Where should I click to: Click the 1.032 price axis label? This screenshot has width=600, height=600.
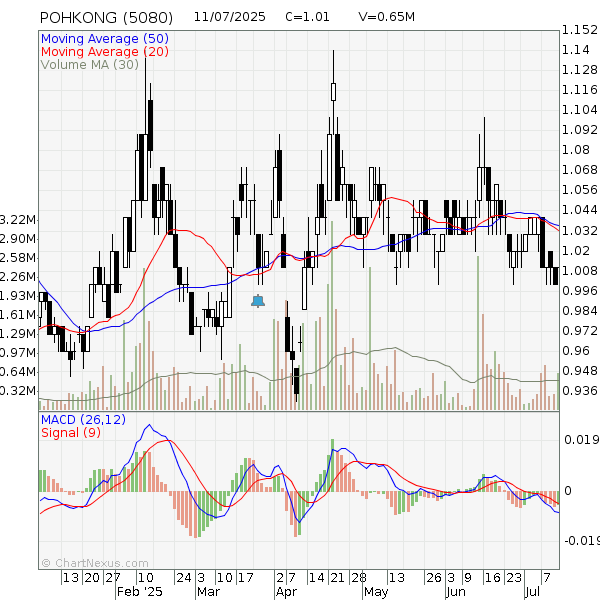click(579, 230)
